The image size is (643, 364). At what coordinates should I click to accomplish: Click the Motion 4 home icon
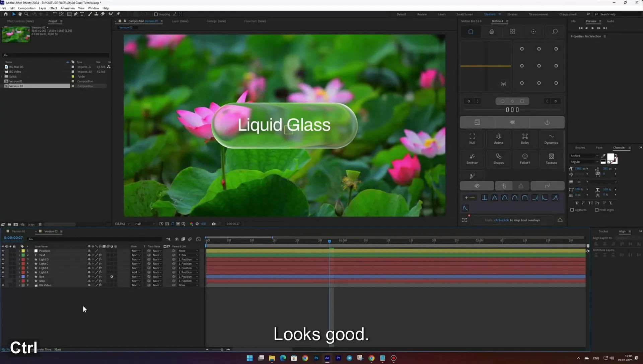coord(471,31)
